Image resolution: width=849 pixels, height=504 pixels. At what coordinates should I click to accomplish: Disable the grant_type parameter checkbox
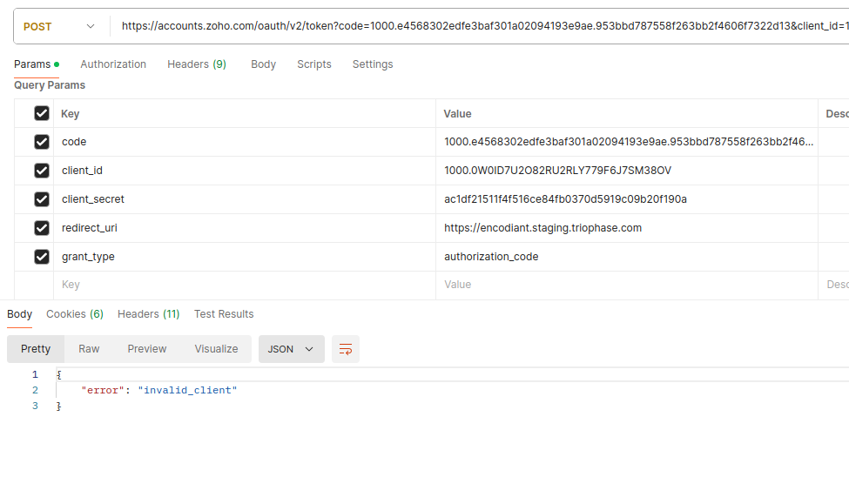(x=41, y=256)
